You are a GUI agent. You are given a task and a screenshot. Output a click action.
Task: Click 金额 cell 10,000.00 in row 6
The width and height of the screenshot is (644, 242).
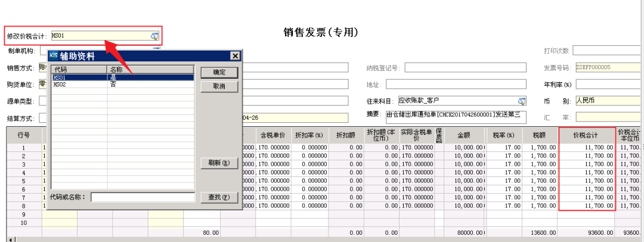pos(465,189)
